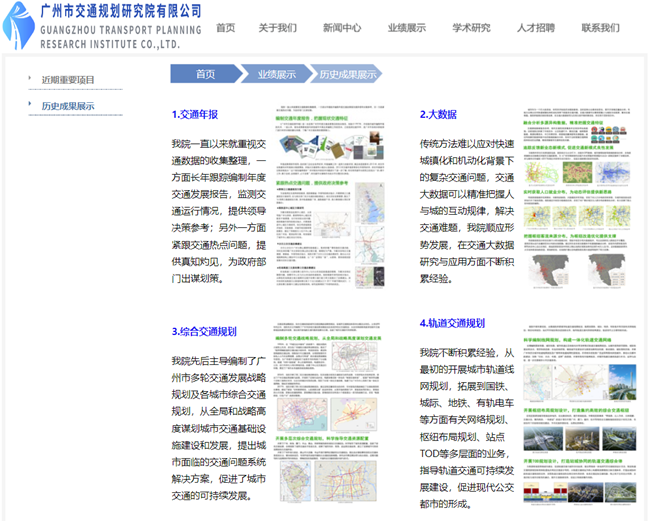Click the 业绩展示 breadcrumb arrow
Viewport: 650px width, 521px height.
pyautogui.click(x=275, y=74)
